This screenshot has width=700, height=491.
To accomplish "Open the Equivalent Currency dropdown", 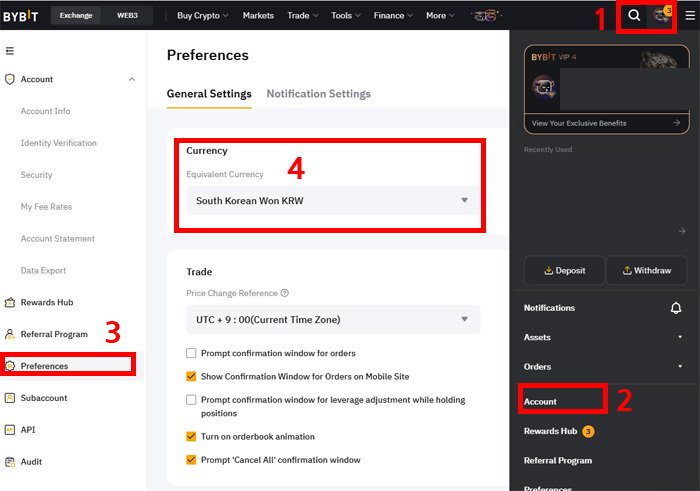I will [x=333, y=200].
